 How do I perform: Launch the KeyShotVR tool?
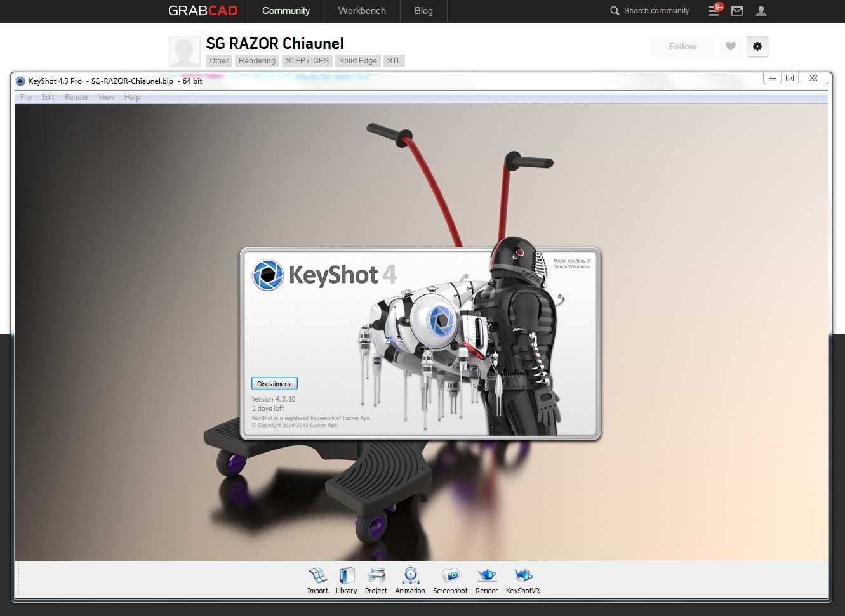tap(522, 580)
